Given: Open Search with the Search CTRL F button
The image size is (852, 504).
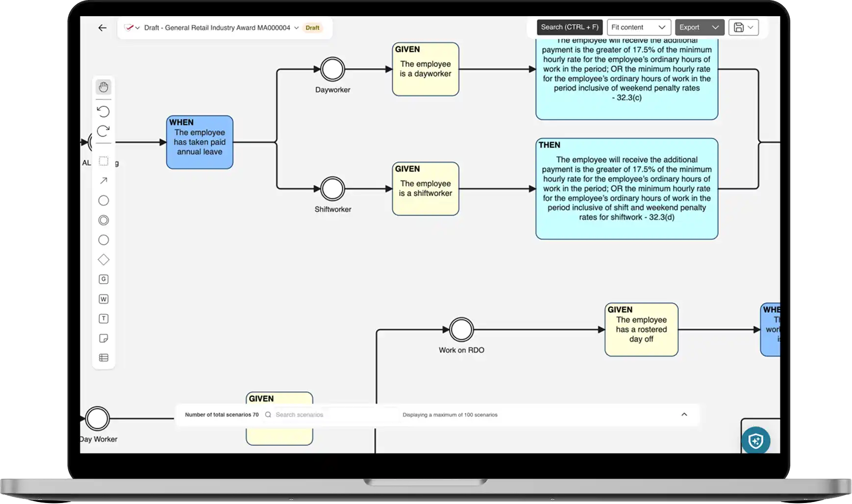Looking at the screenshot, I should tap(570, 27).
